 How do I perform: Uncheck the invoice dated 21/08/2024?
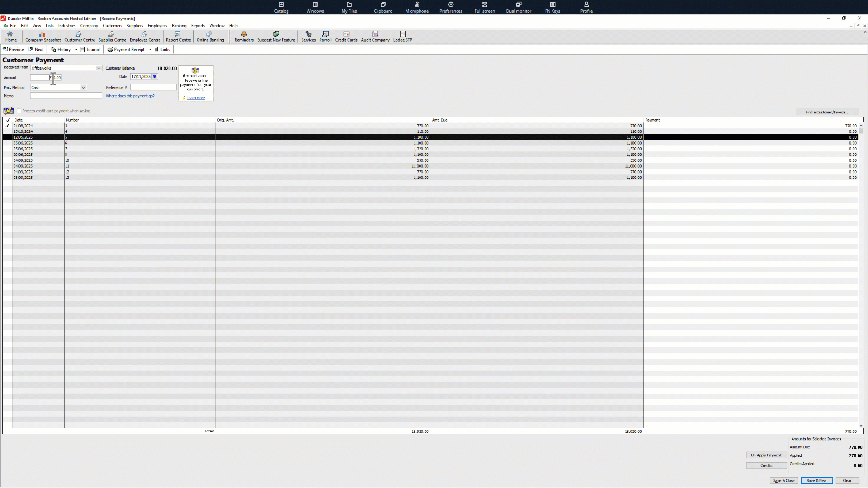(x=8, y=126)
